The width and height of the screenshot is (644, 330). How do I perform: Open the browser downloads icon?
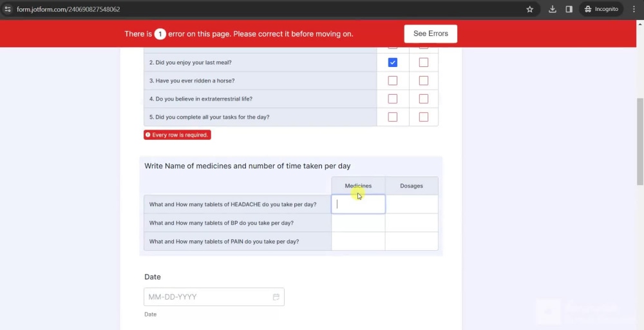click(x=553, y=9)
